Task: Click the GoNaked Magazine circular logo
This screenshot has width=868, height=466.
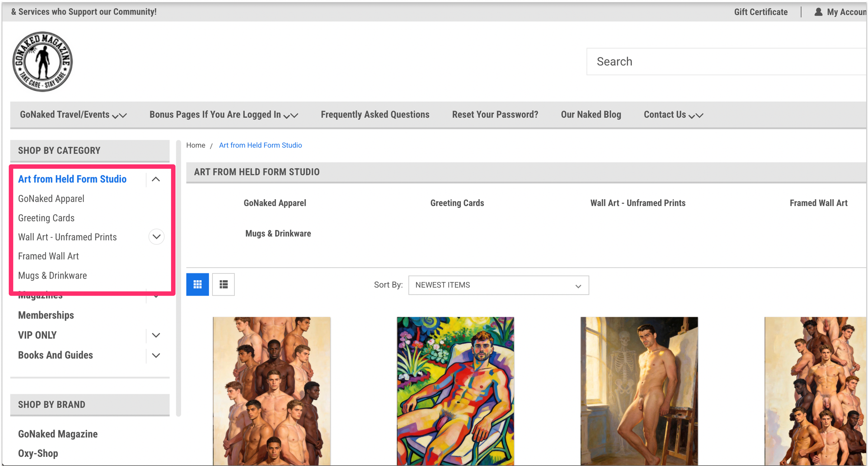Action: (x=43, y=61)
